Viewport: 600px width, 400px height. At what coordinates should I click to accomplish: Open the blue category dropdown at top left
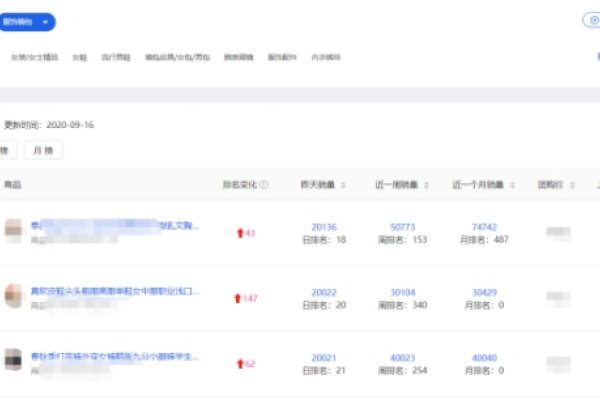tap(28, 22)
